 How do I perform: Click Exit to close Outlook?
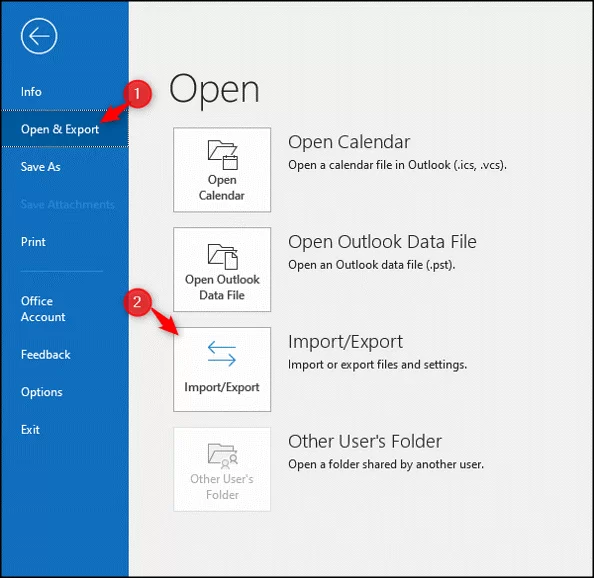coord(30,430)
